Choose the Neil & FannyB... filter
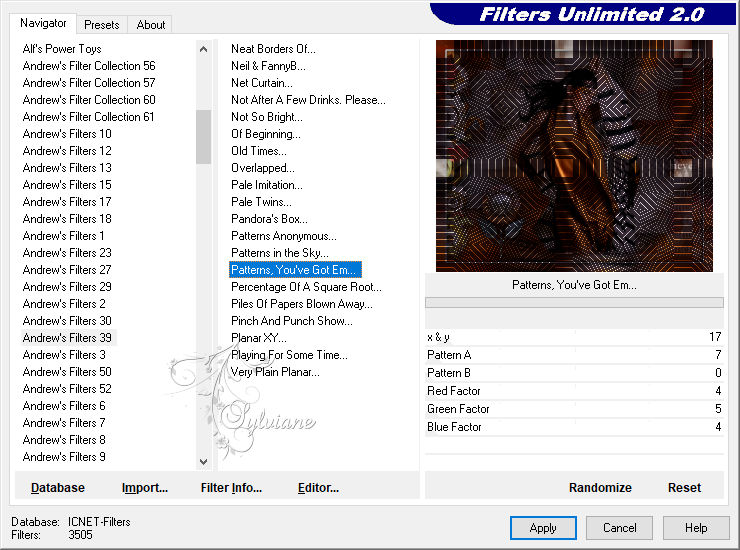740x550 pixels. pos(268,66)
